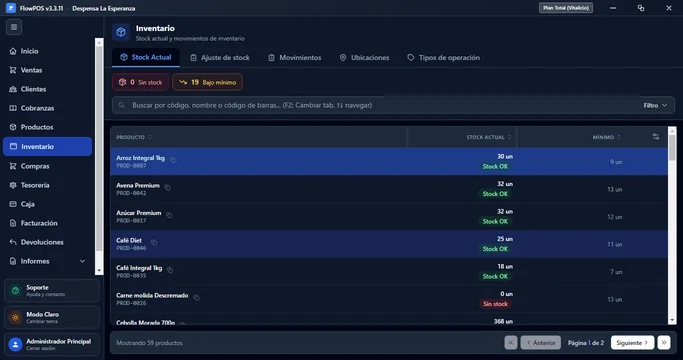Viewport: 683px width, 360px height.
Task: Filter by the Bajo mínimo badge
Action: pyautogui.click(x=207, y=82)
